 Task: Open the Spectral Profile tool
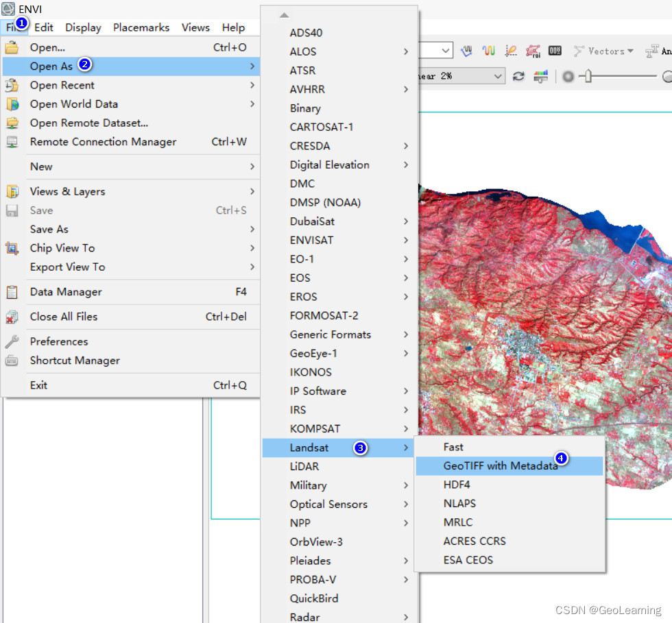pyautogui.click(x=488, y=51)
